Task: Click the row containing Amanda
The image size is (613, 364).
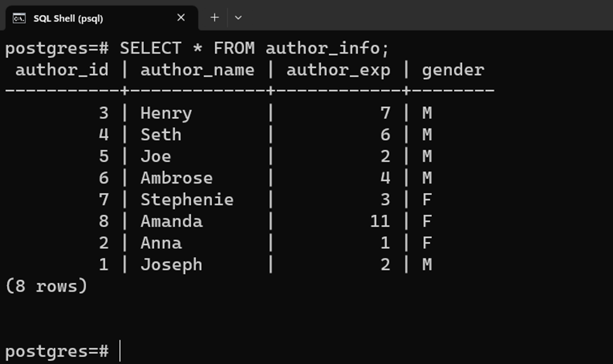Action: pyautogui.click(x=251, y=221)
